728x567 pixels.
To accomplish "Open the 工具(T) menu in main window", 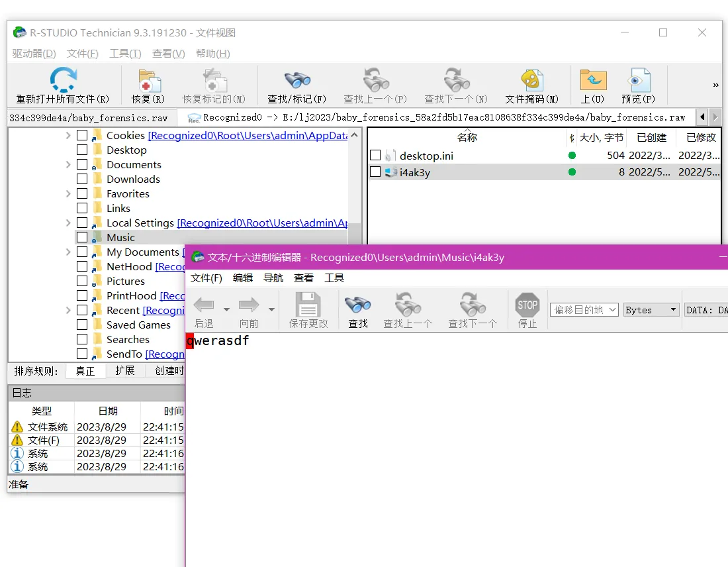I will point(125,54).
